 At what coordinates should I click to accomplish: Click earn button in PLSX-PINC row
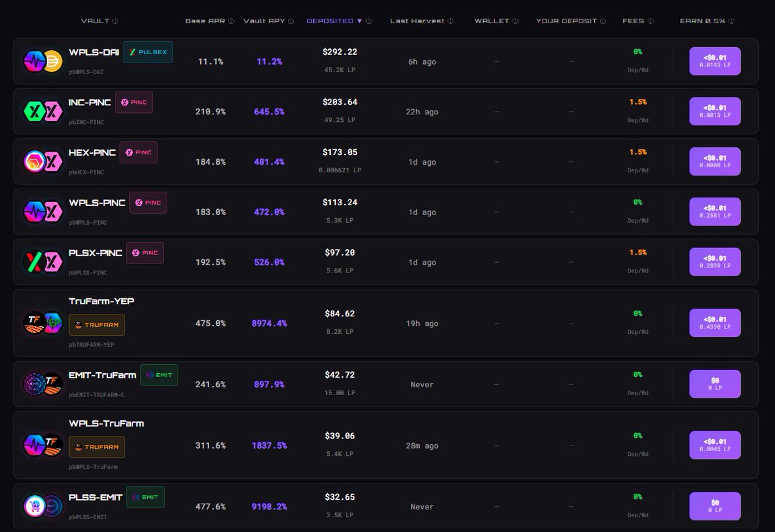[715, 262]
